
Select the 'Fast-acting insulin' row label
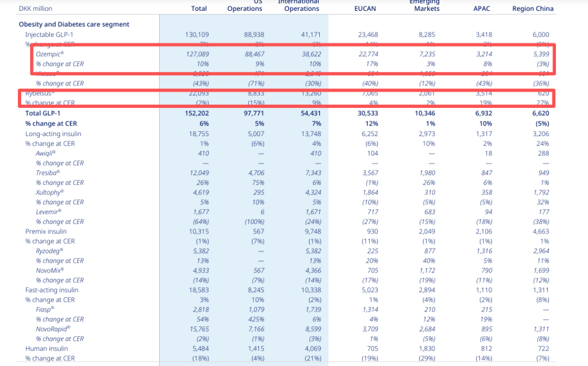pos(52,290)
